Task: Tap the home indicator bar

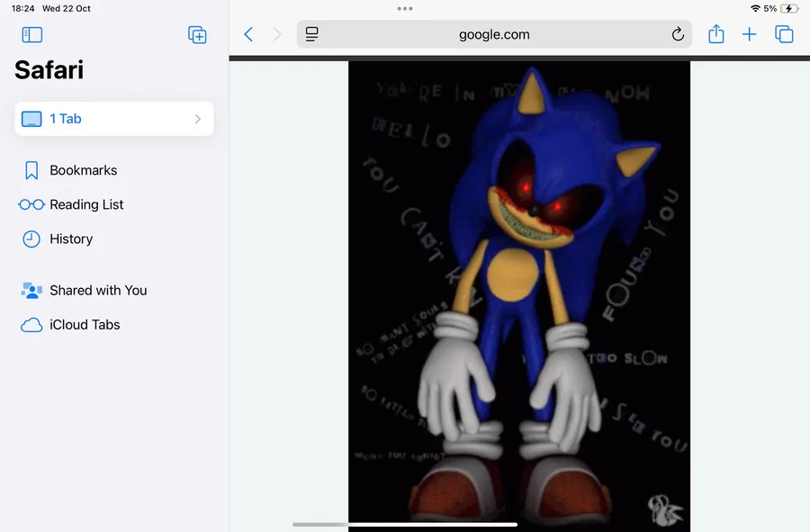Action: coord(405,524)
